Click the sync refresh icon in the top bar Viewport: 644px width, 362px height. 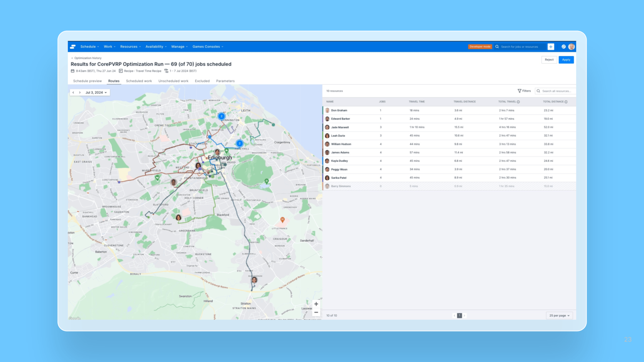563,47
